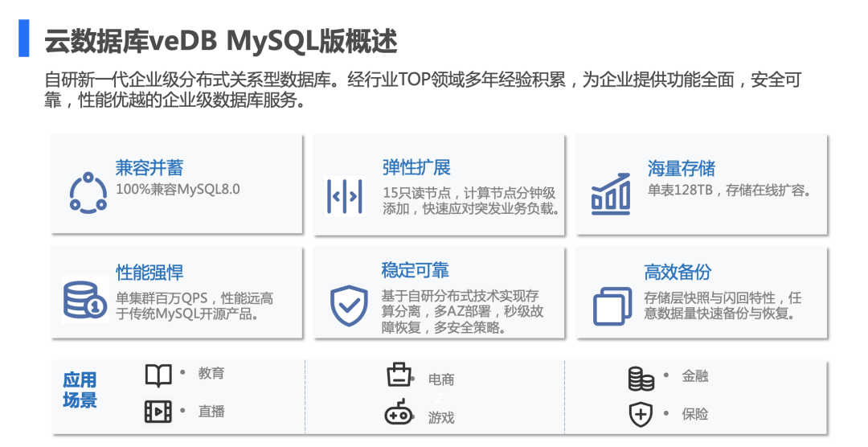Click the 100%兼容MySQL8.0 text
Viewport: 868px width, 447px height.
(x=178, y=189)
